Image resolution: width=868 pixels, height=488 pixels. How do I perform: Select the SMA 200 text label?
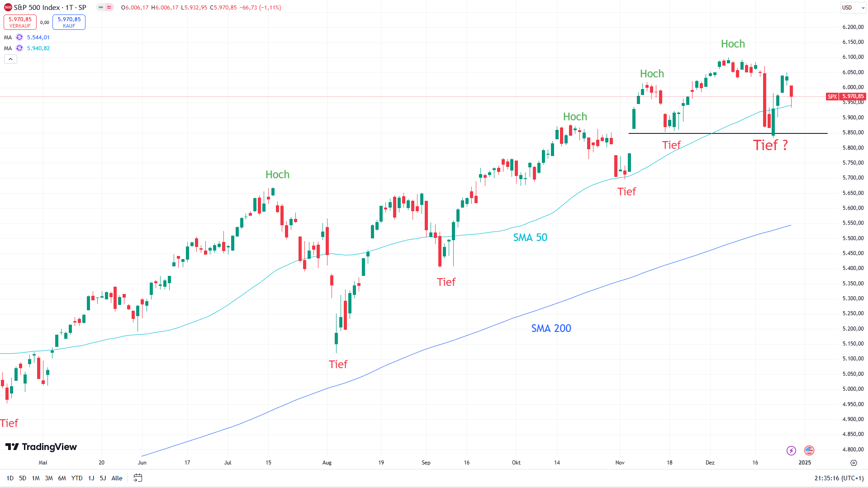click(x=551, y=328)
